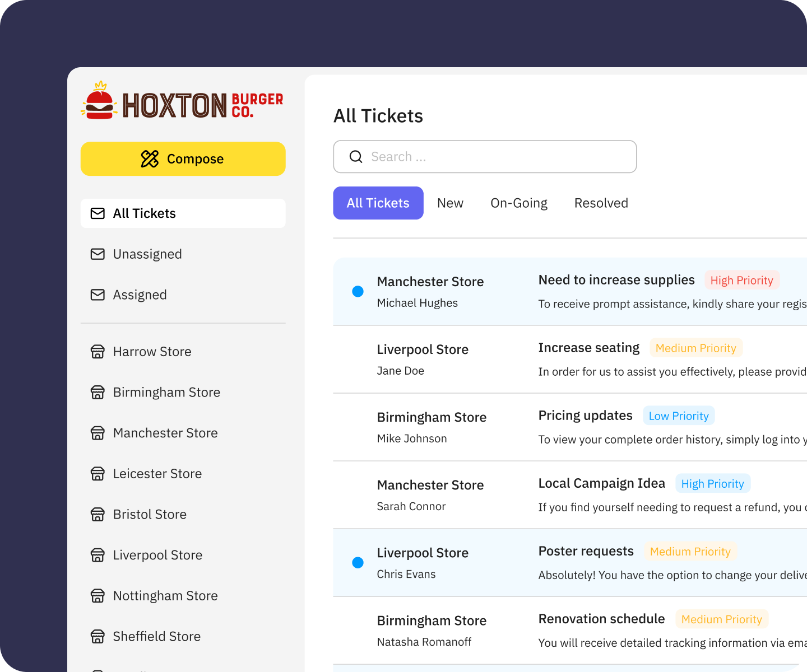Select Liverpool Store in the sidebar
This screenshot has width=807, height=672.
coord(183,555)
